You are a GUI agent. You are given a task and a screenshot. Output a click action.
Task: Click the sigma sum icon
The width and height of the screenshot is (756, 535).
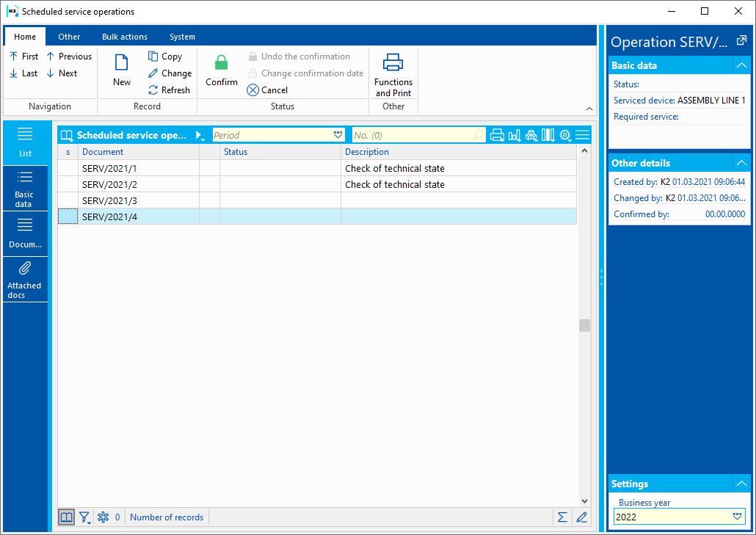[562, 517]
